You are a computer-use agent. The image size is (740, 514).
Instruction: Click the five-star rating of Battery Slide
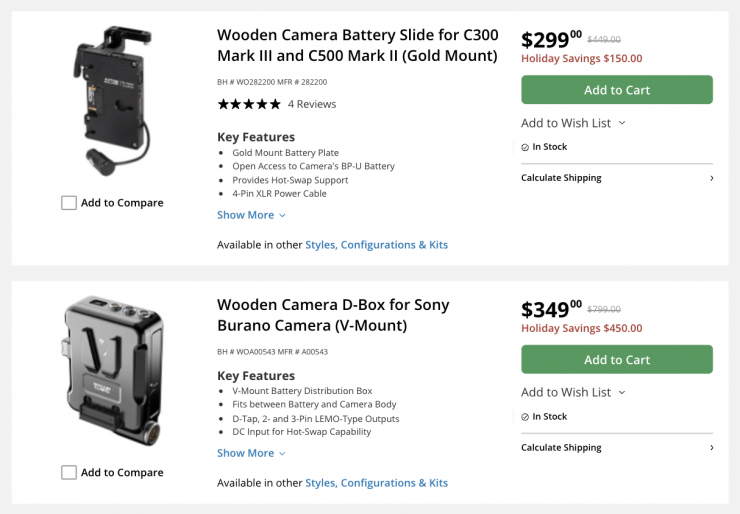pos(249,104)
